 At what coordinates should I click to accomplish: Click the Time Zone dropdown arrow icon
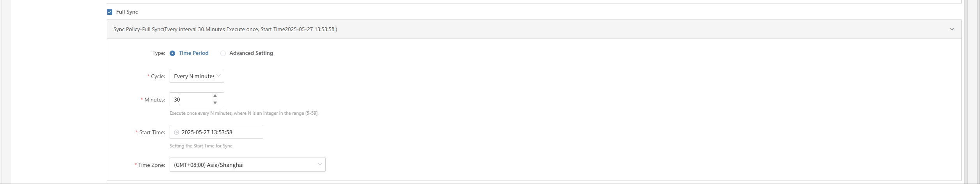[320, 164]
